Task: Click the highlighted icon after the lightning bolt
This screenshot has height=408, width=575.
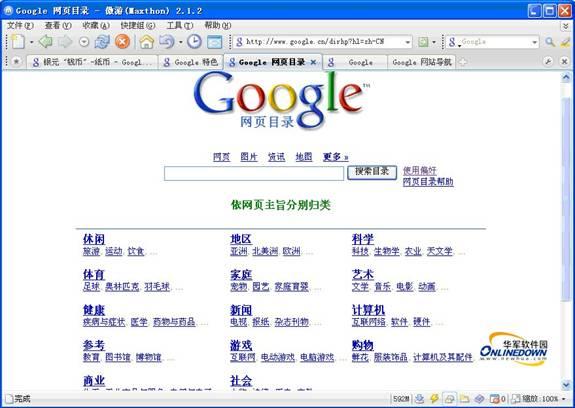Action: pyautogui.click(x=450, y=399)
